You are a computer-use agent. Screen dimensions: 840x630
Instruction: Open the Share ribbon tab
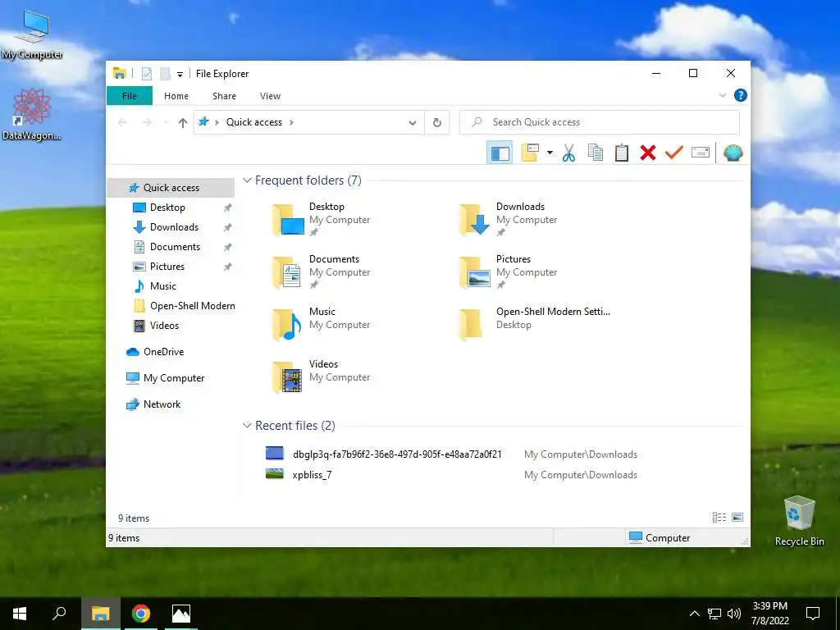(224, 96)
